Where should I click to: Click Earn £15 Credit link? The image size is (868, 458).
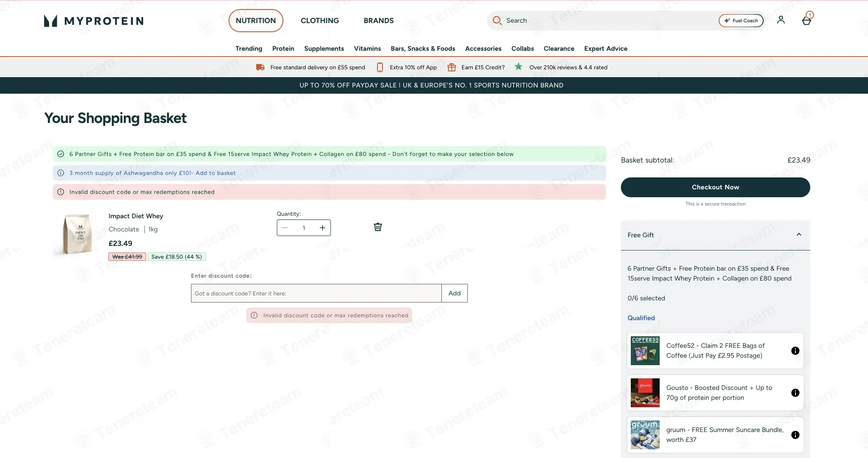[483, 67]
